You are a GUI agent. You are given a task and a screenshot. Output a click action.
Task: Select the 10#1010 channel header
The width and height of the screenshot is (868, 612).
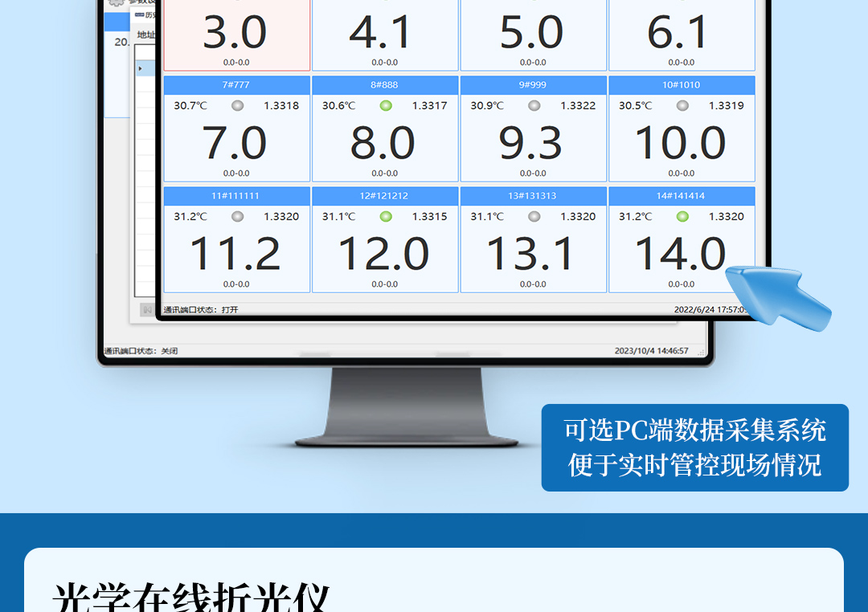tap(682, 85)
